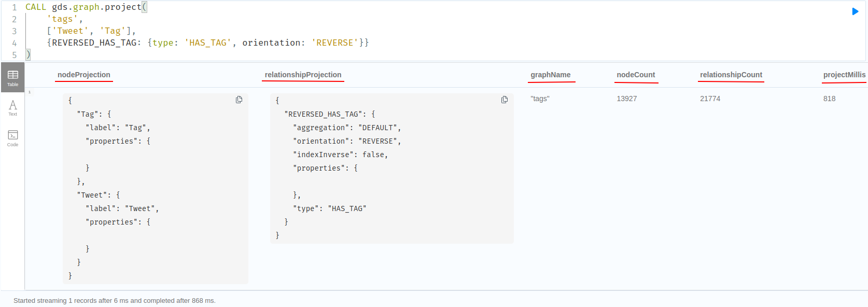868x307 pixels.
Task: Switch to Code result view
Action: tap(12, 138)
